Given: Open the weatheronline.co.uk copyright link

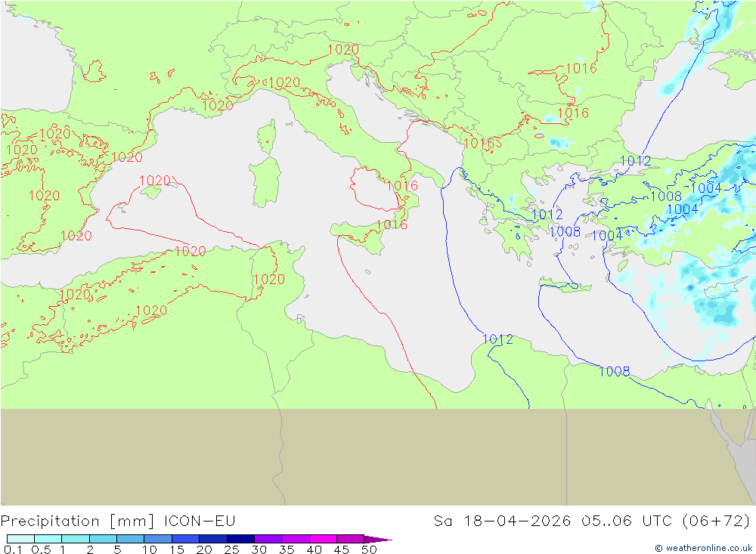Looking at the screenshot, I should point(703,548).
